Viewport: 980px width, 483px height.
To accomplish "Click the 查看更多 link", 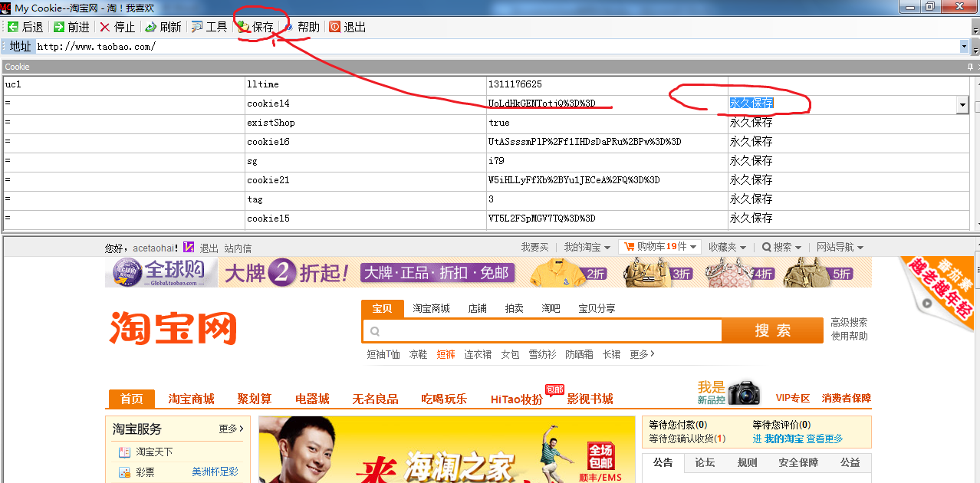I will point(824,439).
